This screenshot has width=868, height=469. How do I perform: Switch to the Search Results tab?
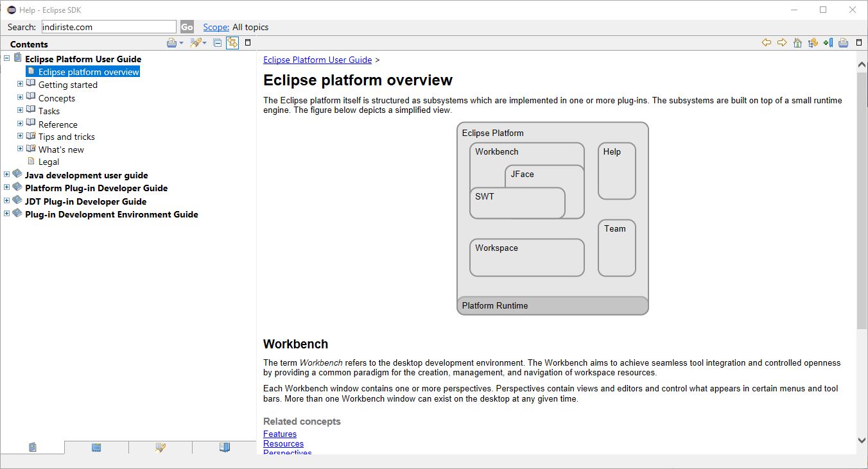[x=161, y=448]
